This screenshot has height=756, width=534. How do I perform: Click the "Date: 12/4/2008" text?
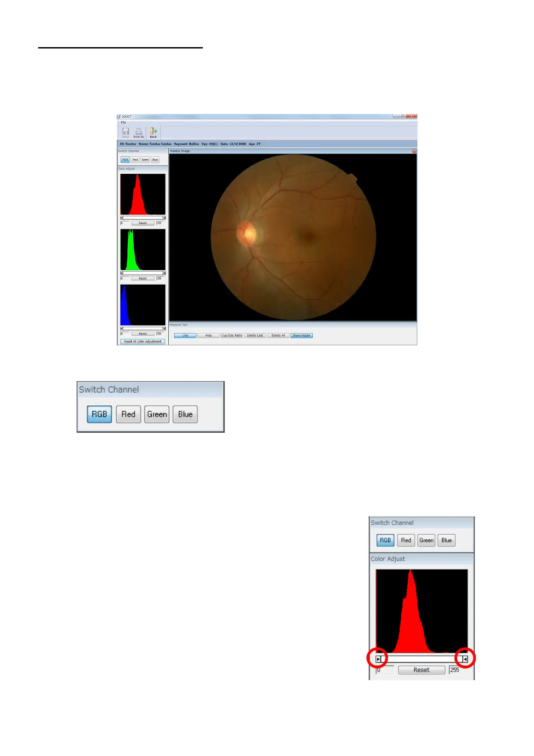(233, 144)
